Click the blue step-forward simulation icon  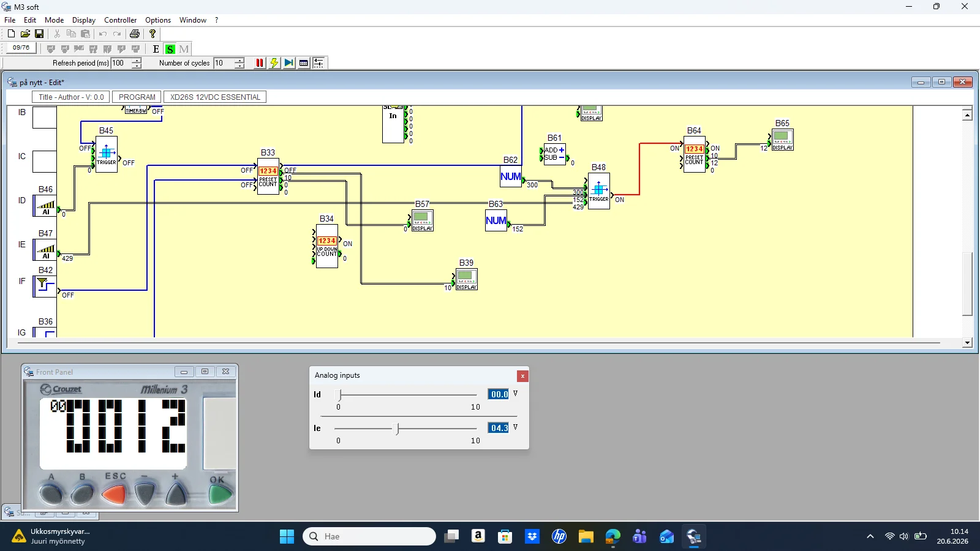point(289,62)
